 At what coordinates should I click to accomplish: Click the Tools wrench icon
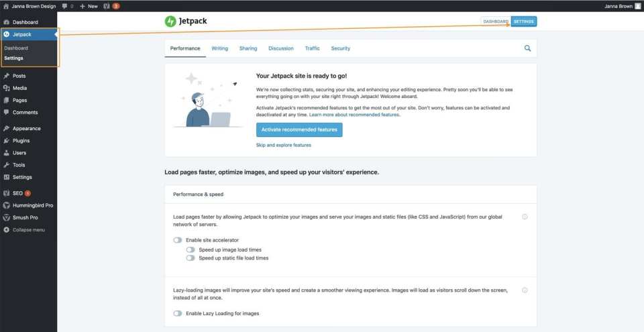pyautogui.click(x=6, y=165)
